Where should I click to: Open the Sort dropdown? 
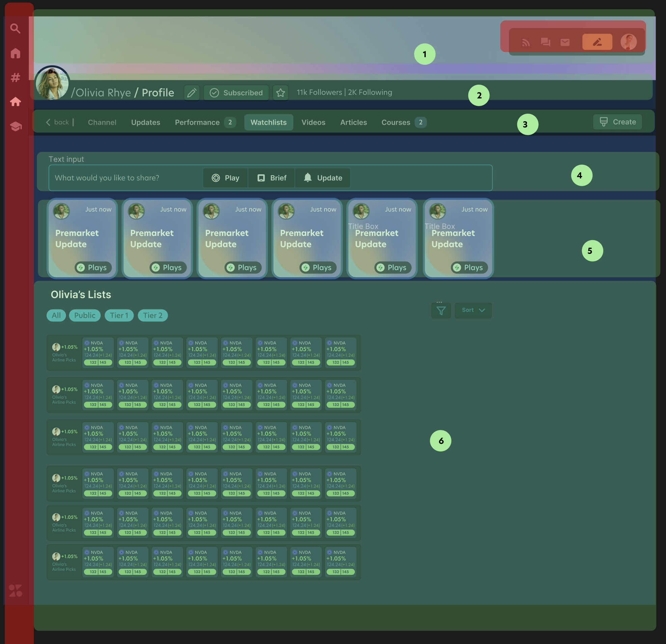point(473,310)
